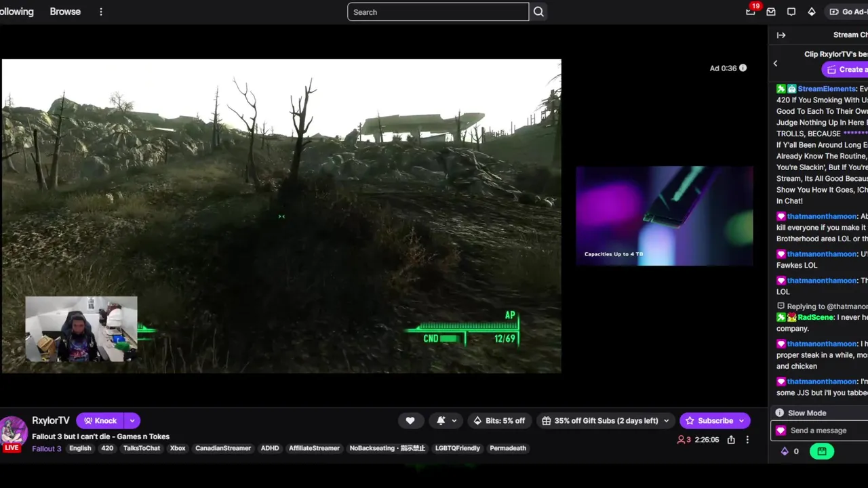Expand the dropdown arrow beside Knock
The image size is (868, 488).
pyautogui.click(x=132, y=420)
